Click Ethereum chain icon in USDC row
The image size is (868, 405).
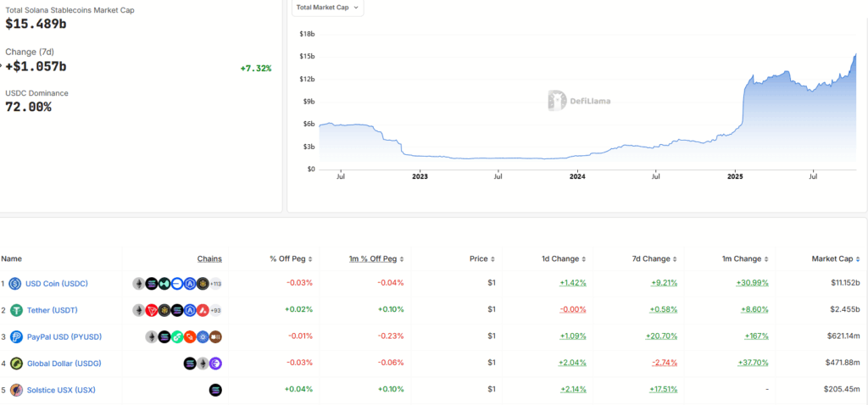pyautogui.click(x=139, y=284)
